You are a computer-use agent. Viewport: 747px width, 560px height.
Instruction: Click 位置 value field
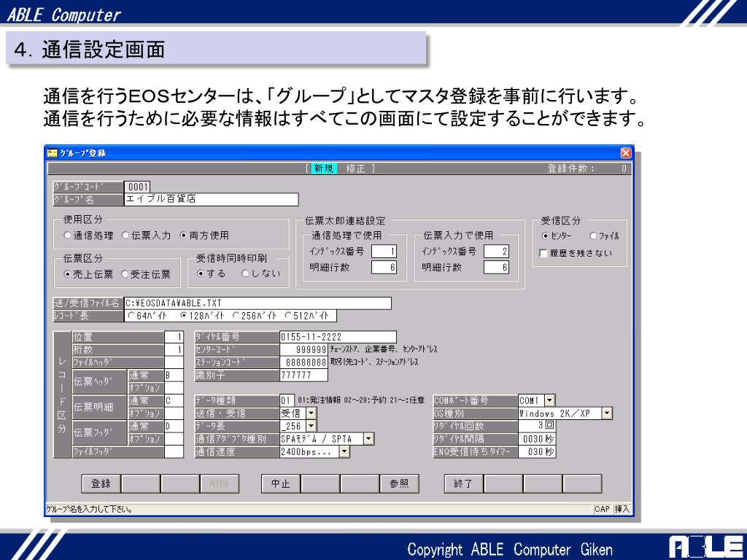click(x=174, y=337)
